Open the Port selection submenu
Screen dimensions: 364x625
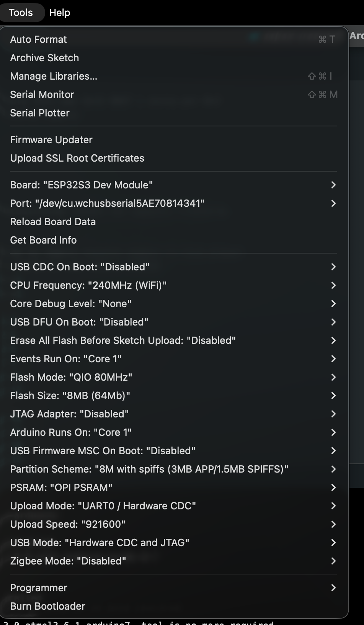click(x=107, y=203)
